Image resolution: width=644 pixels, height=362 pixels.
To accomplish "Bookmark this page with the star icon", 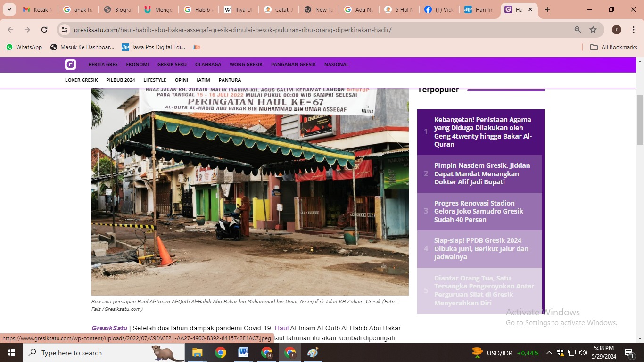I will point(593,30).
